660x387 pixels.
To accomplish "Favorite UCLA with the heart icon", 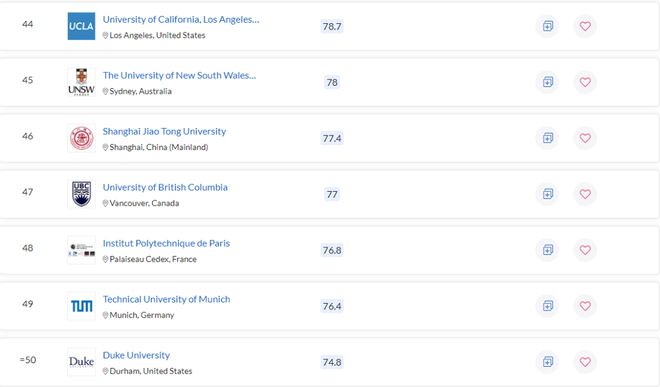I will point(585,26).
